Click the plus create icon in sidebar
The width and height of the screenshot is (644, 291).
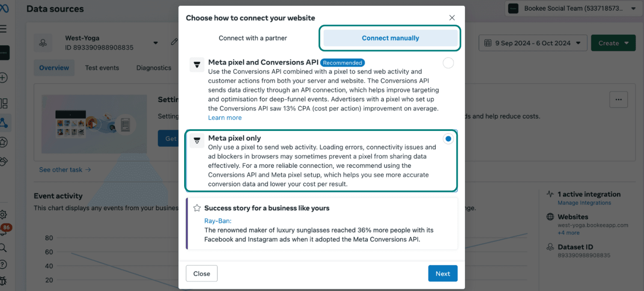coord(3,78)
